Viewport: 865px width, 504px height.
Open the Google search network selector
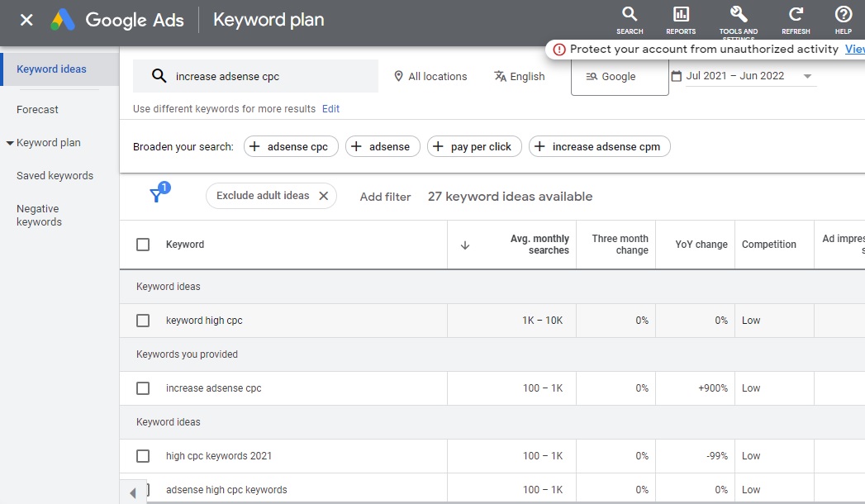click(620, 77)
